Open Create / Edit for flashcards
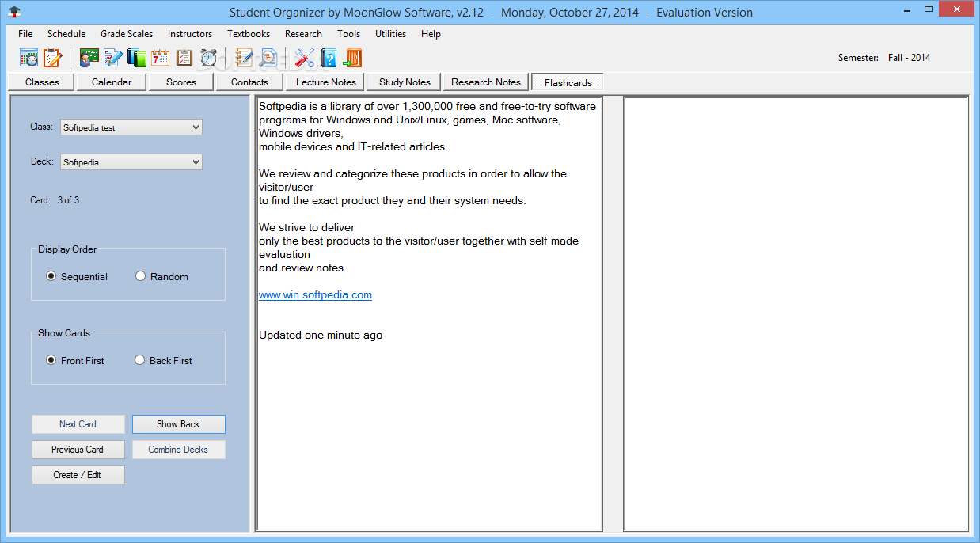Viewport: 980px width, 543px height. pyautogui.click(x=78, y=475)
